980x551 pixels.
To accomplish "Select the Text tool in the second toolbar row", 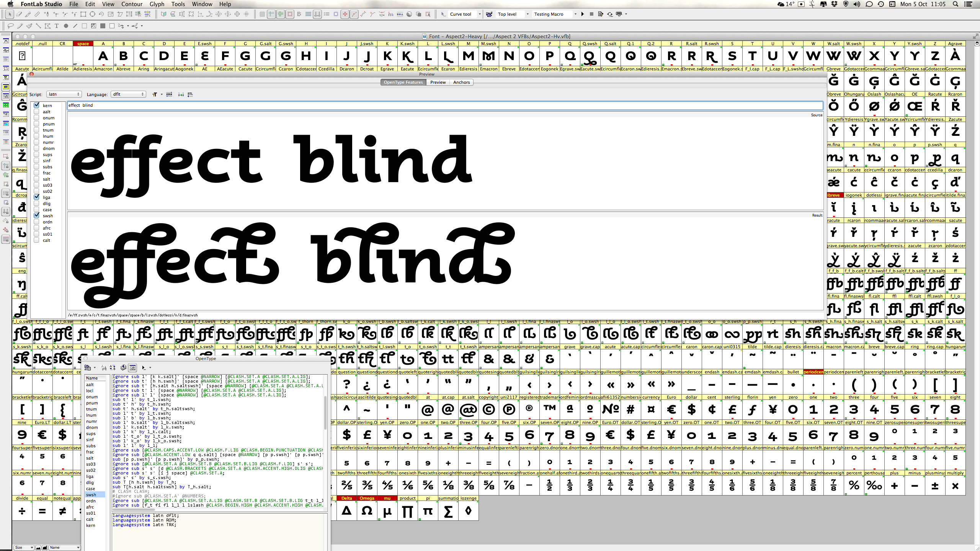I will coord(57,26).
